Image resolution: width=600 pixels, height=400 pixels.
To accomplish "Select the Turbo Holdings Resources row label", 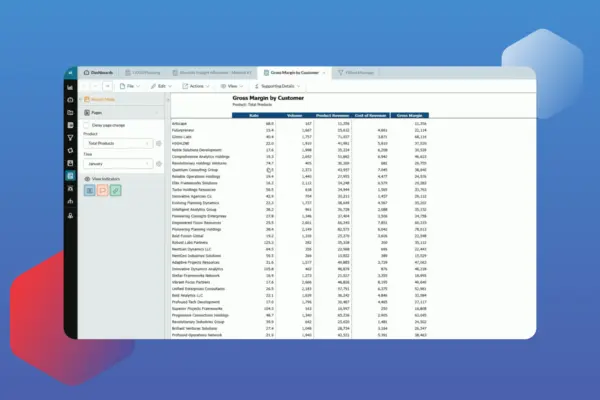I will [x=194, y=189].
